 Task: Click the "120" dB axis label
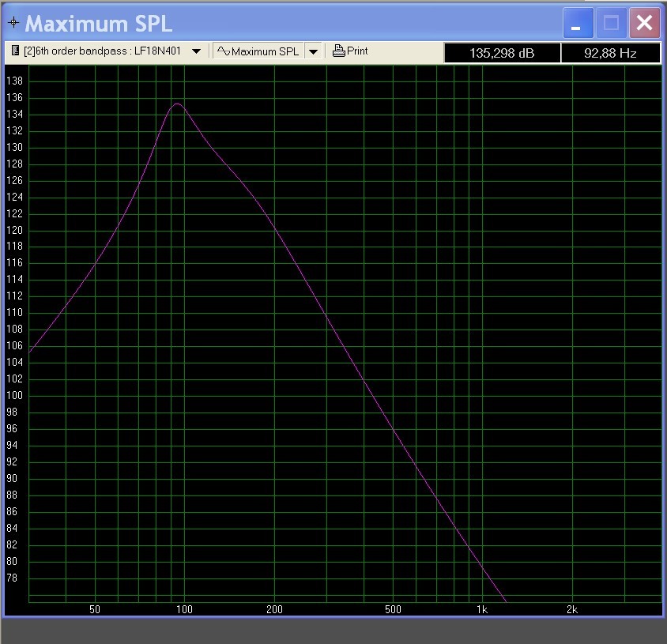coord(14,230)
